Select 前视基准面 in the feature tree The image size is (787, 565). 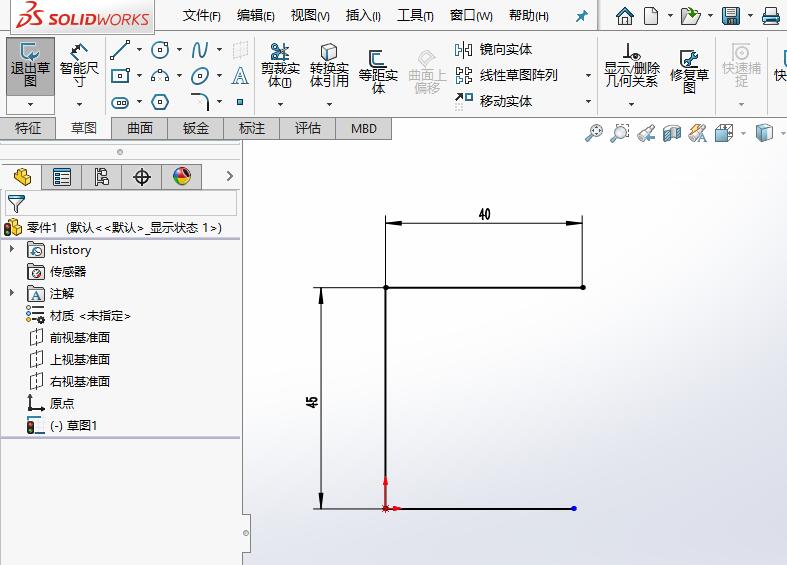click(x=79, y=338)
